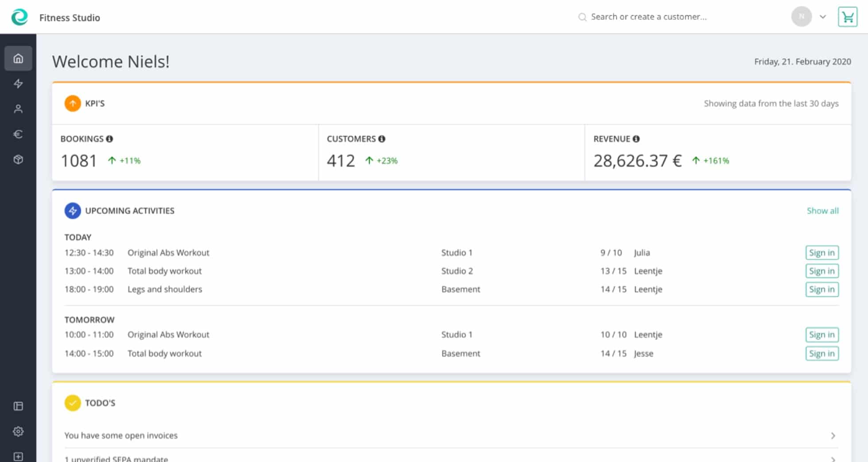The height and width of the screenshot is (462, 868).
Task: Open 'You have some open invoices' todo
Action: click(451, 435)
